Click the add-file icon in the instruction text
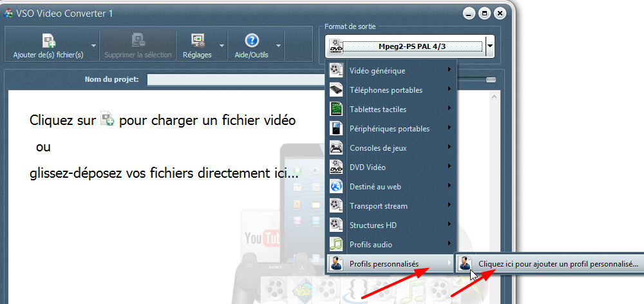Image resolution: width=644 pixels, height=304 pixels. 107,119
